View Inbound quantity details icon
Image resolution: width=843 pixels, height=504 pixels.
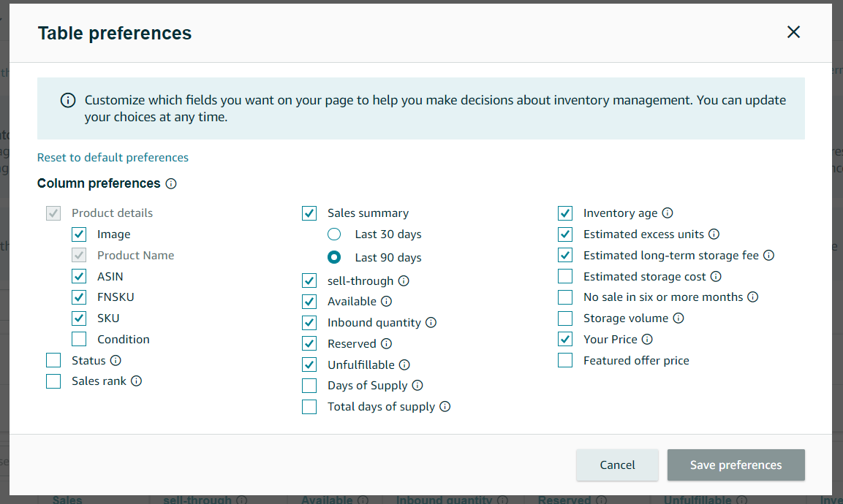click(431, 322)
